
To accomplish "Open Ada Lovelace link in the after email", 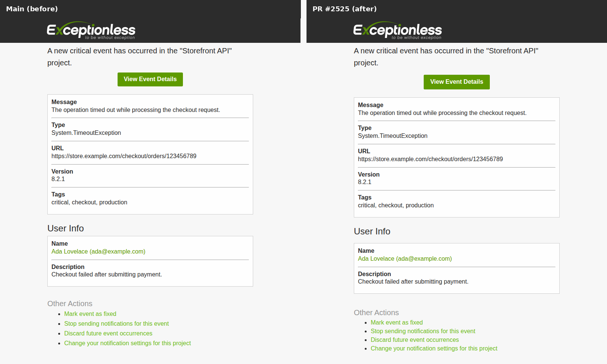I will (x=405, y=258).
